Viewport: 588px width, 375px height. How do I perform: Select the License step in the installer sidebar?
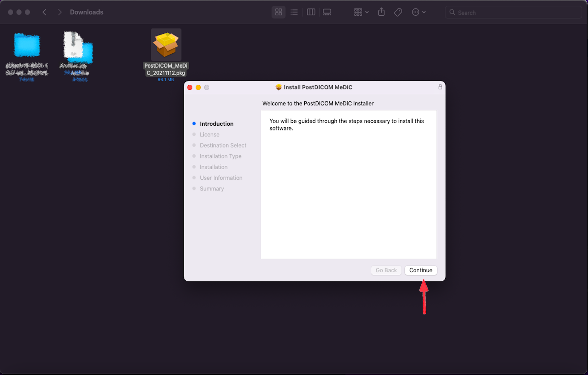coord(209,134)
